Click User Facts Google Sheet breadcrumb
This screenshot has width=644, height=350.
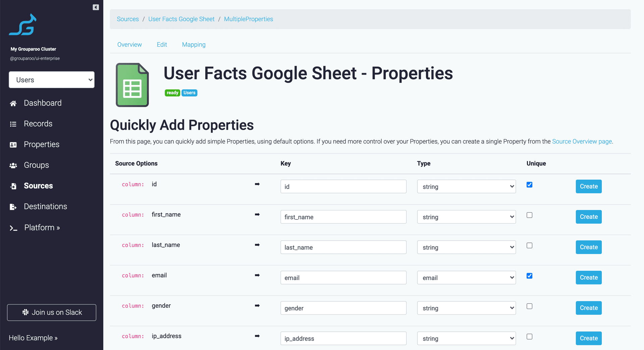point(181,19)
